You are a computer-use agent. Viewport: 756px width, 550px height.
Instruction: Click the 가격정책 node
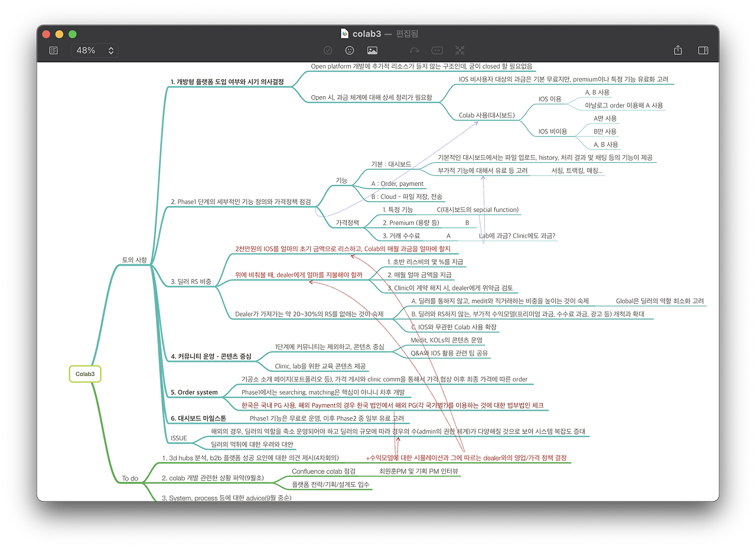pos(347,223)
